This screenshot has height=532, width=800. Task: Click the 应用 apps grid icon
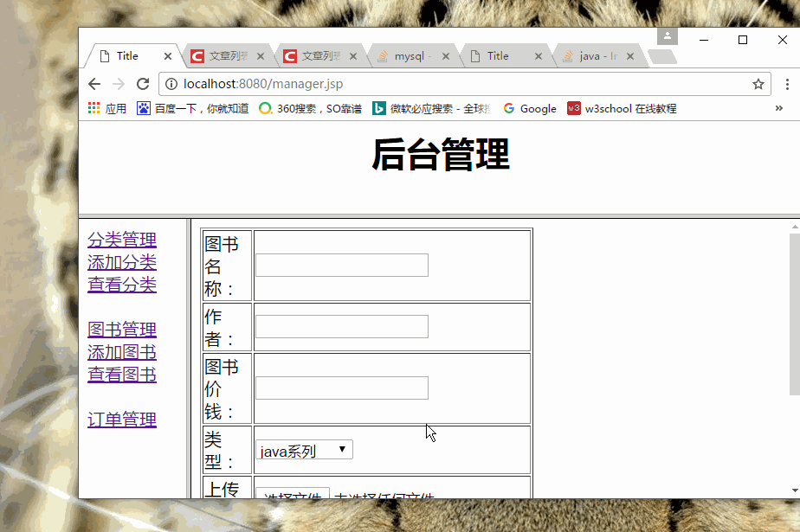(x=95, y=108)
